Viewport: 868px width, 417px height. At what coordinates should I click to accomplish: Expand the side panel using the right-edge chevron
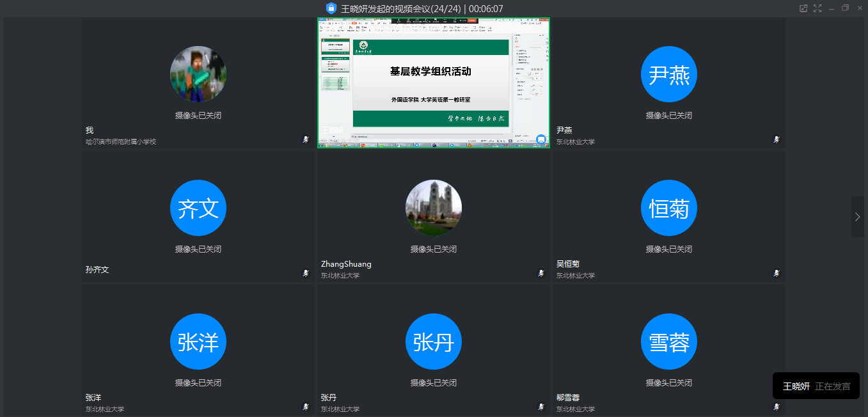(x=858, y=217)
